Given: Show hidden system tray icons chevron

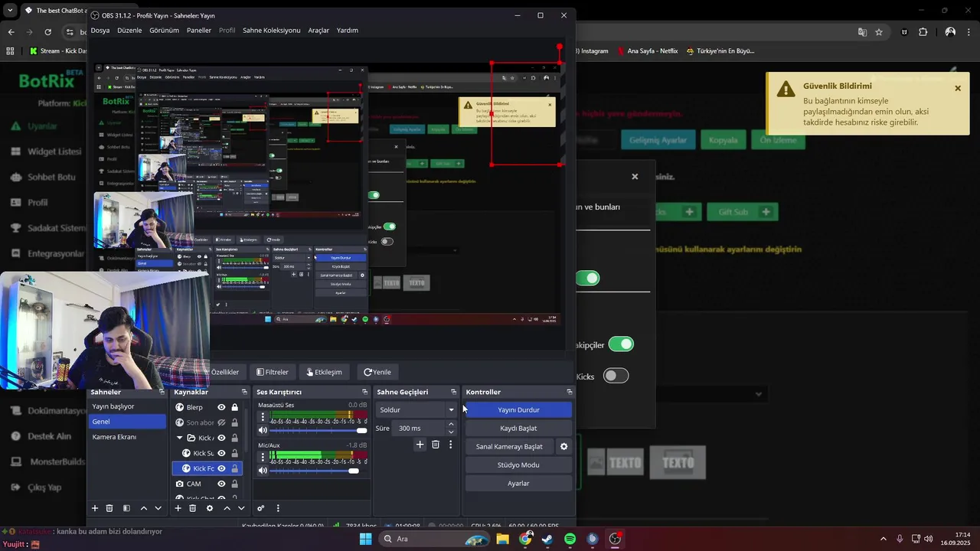Looking at the screenshot, I should pyautogui.click(x=883, y=539).
